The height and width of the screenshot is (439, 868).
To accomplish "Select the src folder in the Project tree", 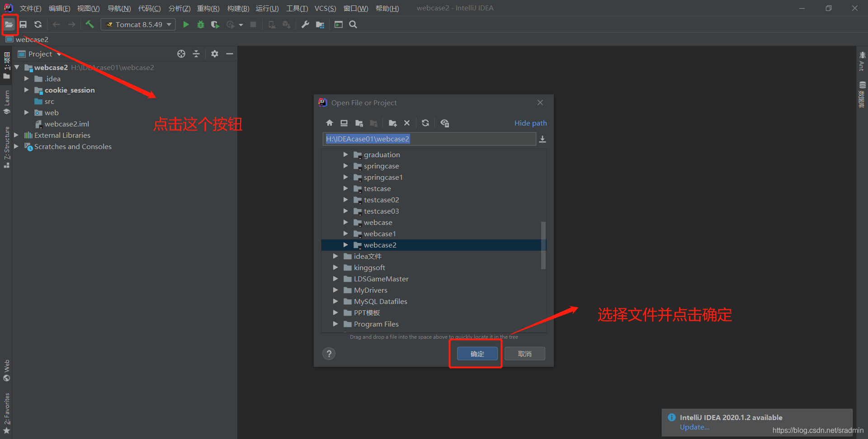I will (49, 101).
